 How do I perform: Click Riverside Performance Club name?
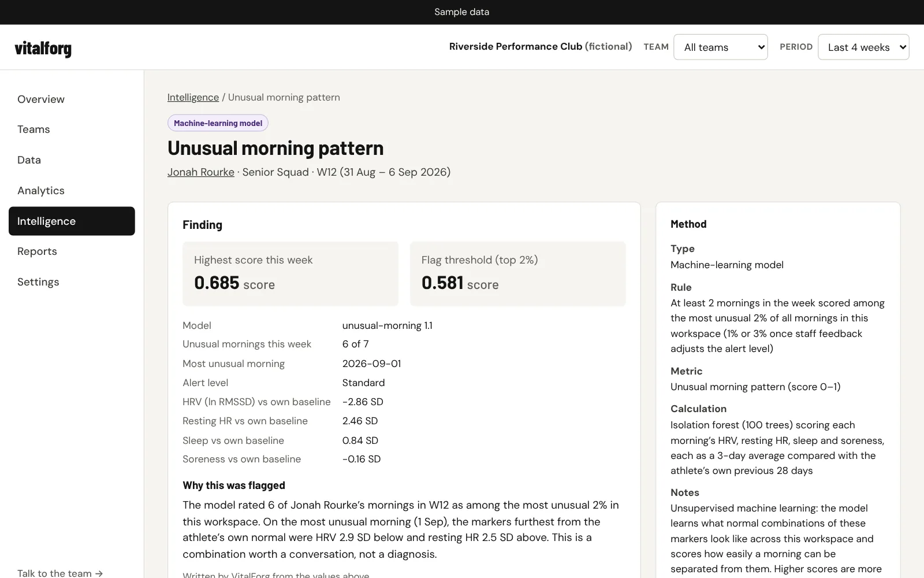click(541, 46)
